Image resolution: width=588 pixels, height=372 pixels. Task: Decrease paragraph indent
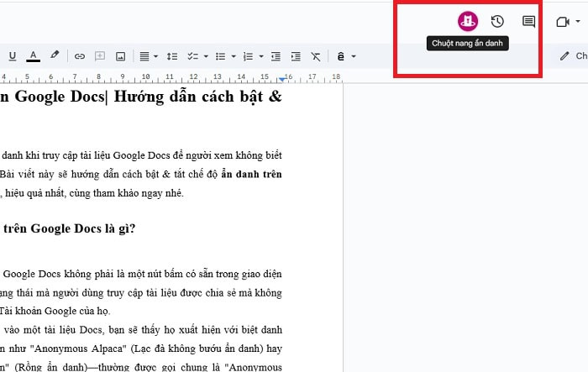click(276, 56)
